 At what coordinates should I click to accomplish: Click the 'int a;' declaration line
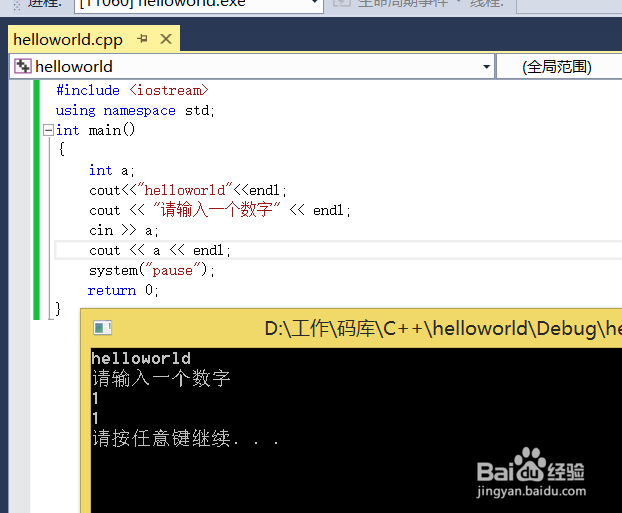[x=111, y=171]
